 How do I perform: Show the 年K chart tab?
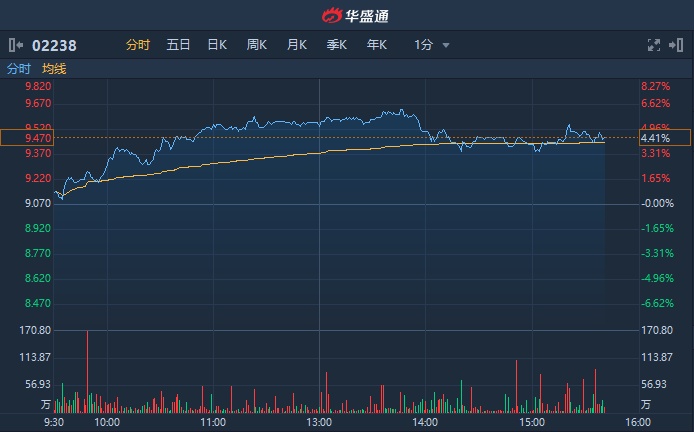(377, 45)
